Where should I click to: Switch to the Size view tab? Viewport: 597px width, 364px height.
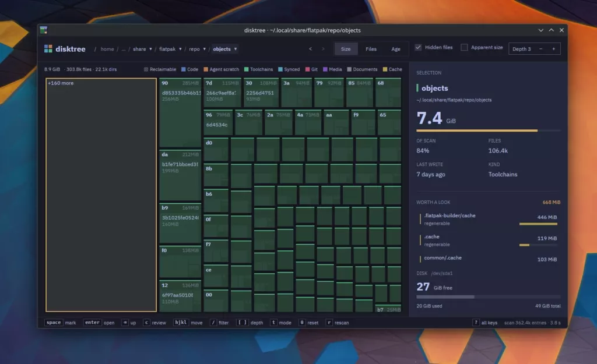[346, 49]
